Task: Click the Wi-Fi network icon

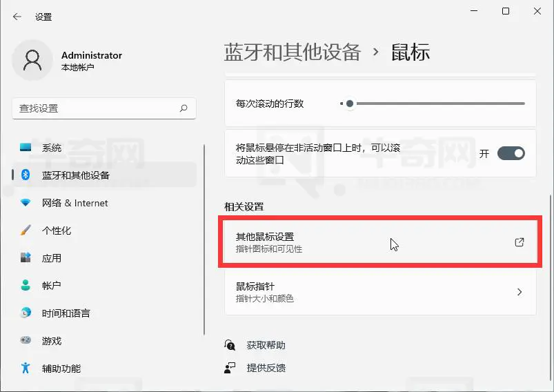Action: point(26,202)
